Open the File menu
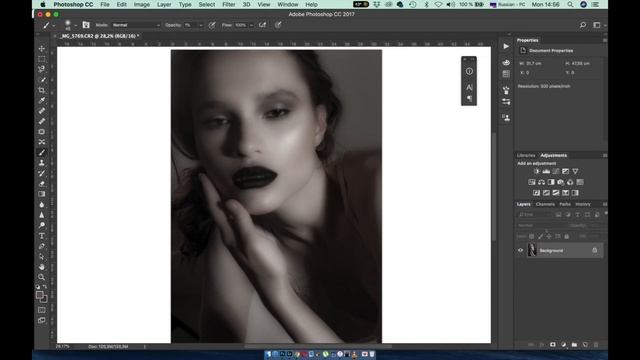 tap(105, 4)
